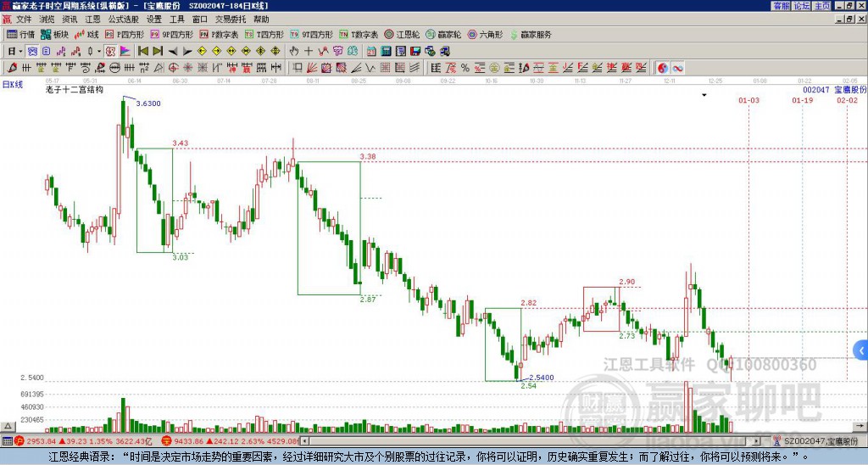This screenshot has height=465, width=868.
Task: Open the calculator icon
Action: tap(386, 51)
